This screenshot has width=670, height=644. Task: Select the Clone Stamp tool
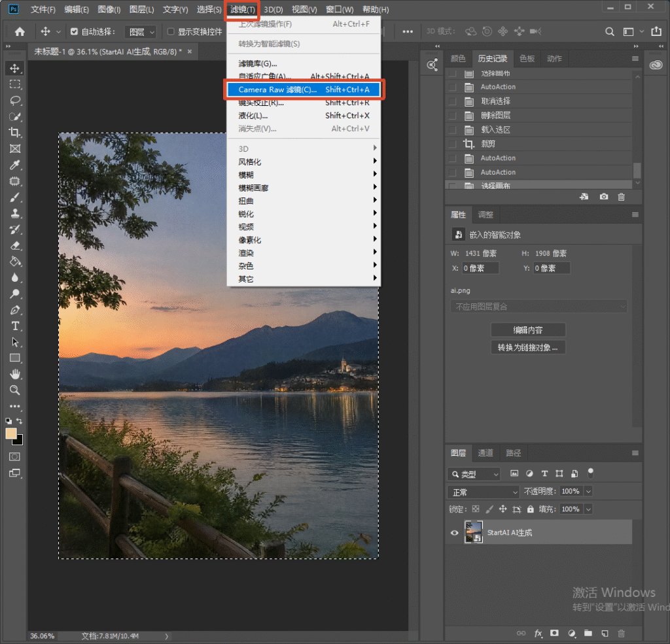[15, 213]
